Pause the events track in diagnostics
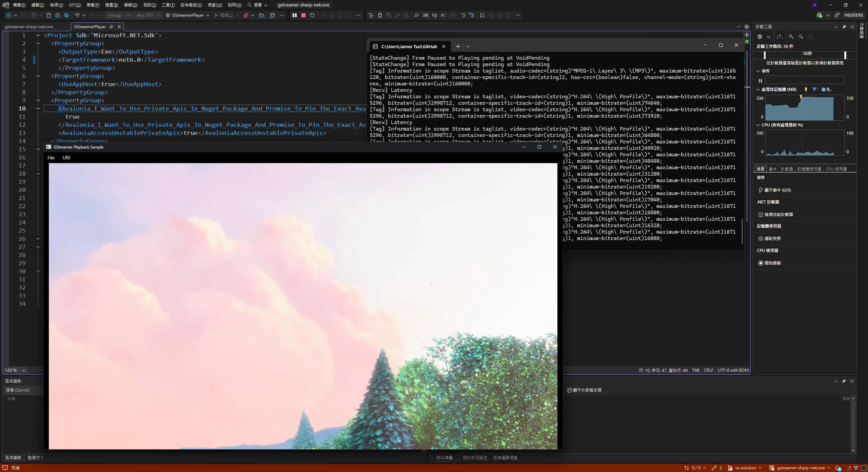The width and height of the screenshot is (868, 472). [x=760, y=81]
